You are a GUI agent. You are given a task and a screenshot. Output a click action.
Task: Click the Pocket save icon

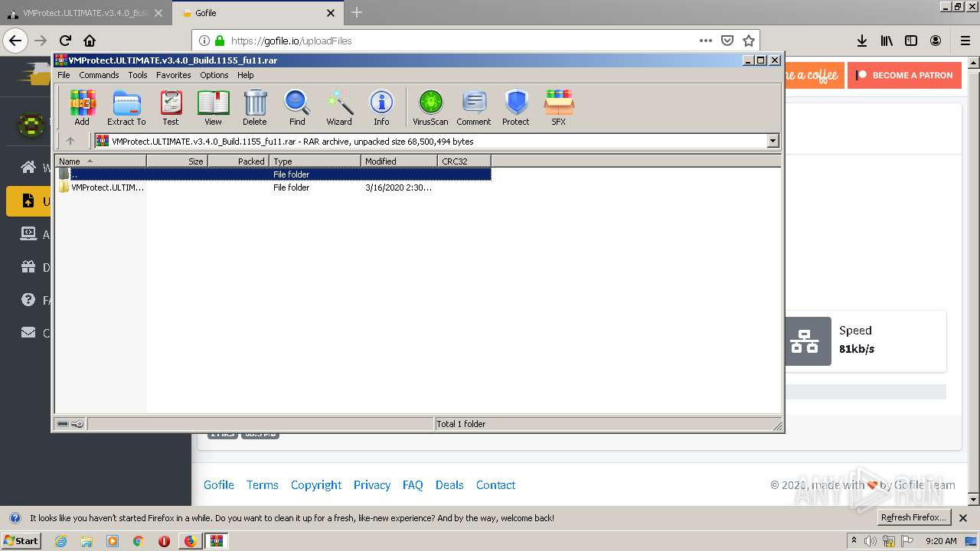pyautogui.click(x=727, y=41)
